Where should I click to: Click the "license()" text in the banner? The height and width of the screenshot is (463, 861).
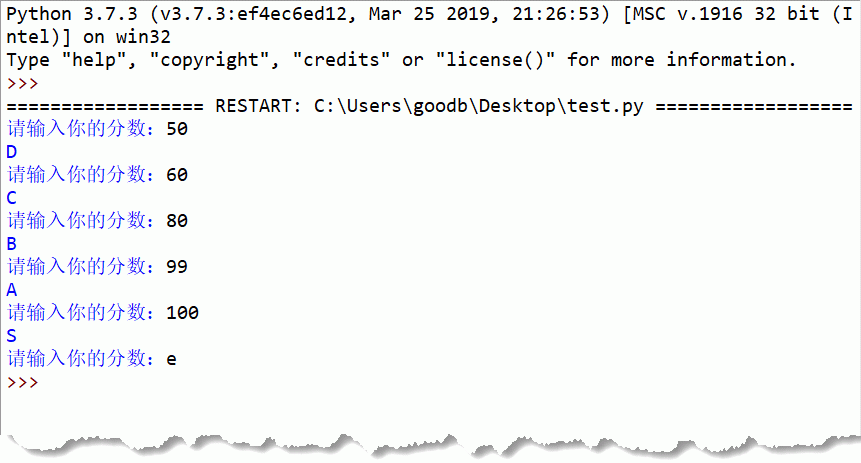click(x=494, y=59)
